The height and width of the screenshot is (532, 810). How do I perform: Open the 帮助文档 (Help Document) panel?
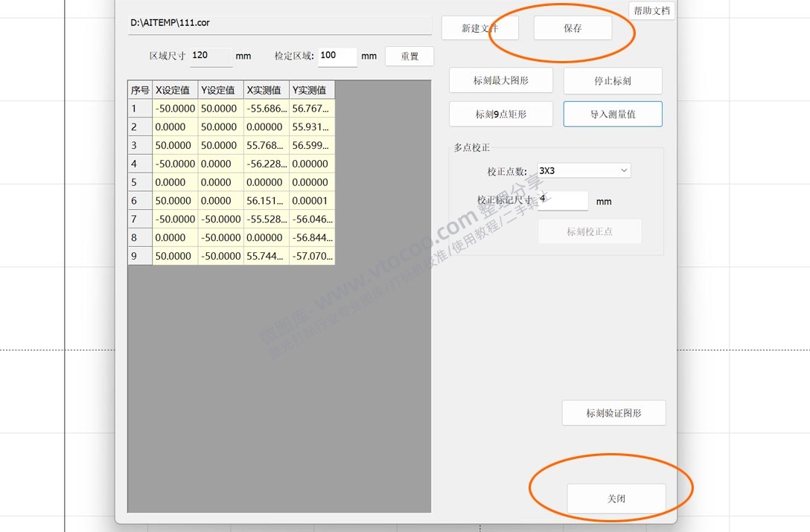(x=651, y=10)
